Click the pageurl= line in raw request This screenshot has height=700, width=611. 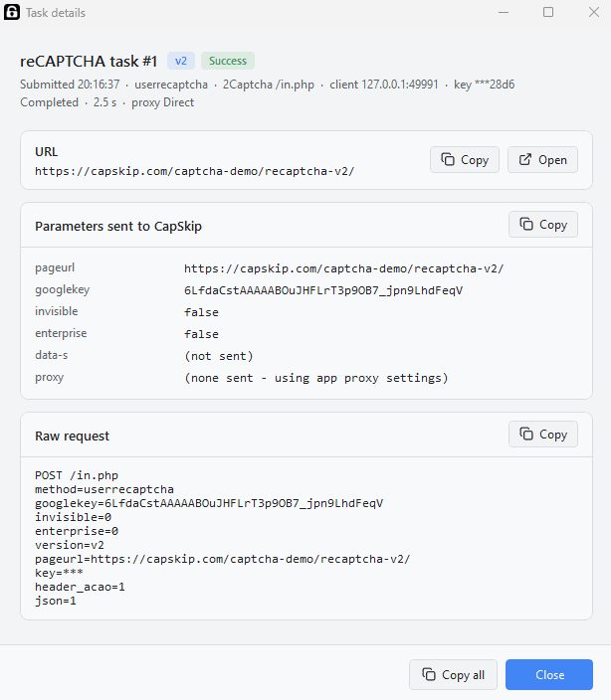pos(223,559)
